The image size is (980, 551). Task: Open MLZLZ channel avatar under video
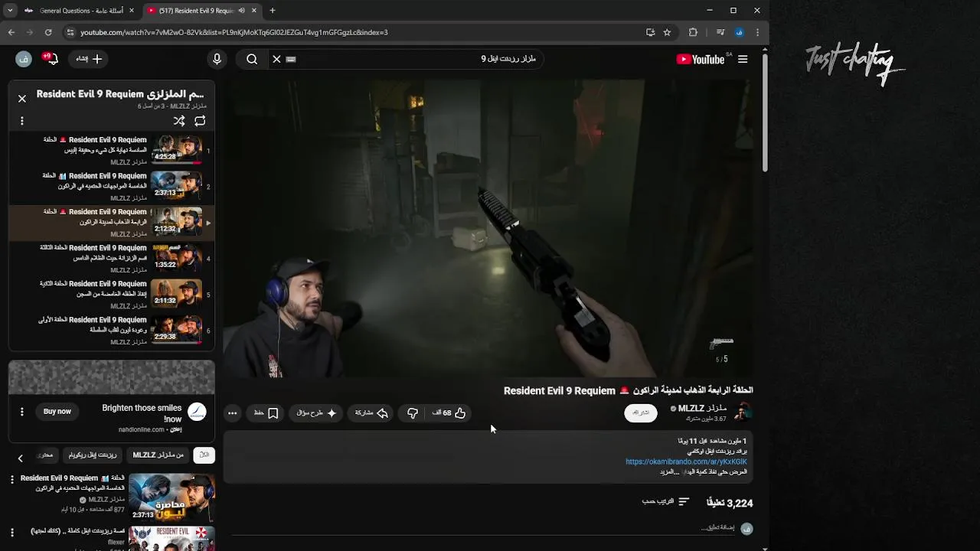point(742,412)
